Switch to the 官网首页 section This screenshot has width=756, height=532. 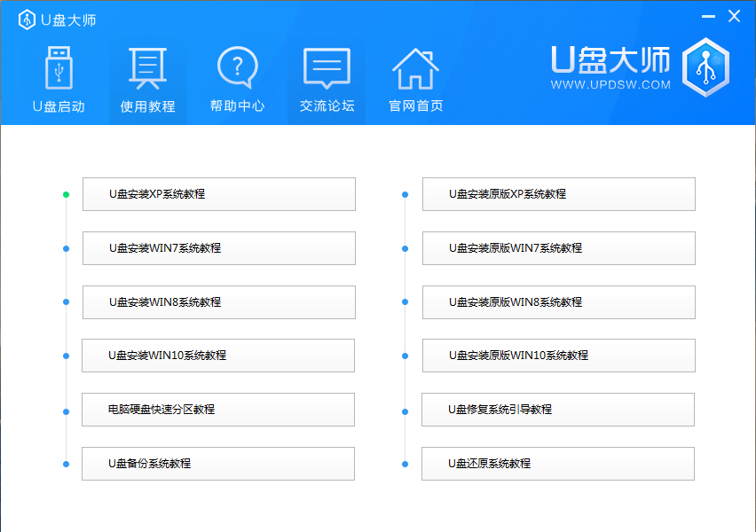click(413, 80)
